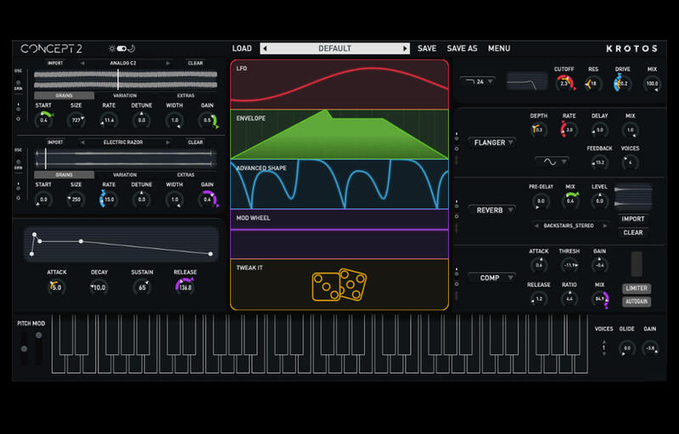
Task: Select the LFO modulator panel
Action: (340, 84)
